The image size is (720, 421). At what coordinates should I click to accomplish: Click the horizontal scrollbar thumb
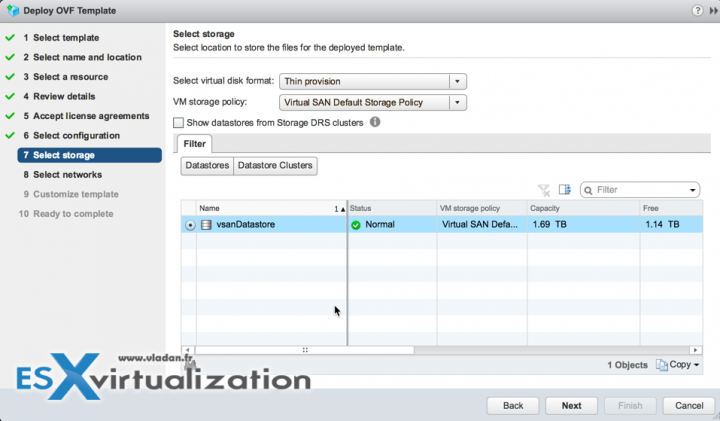[305, 350]
